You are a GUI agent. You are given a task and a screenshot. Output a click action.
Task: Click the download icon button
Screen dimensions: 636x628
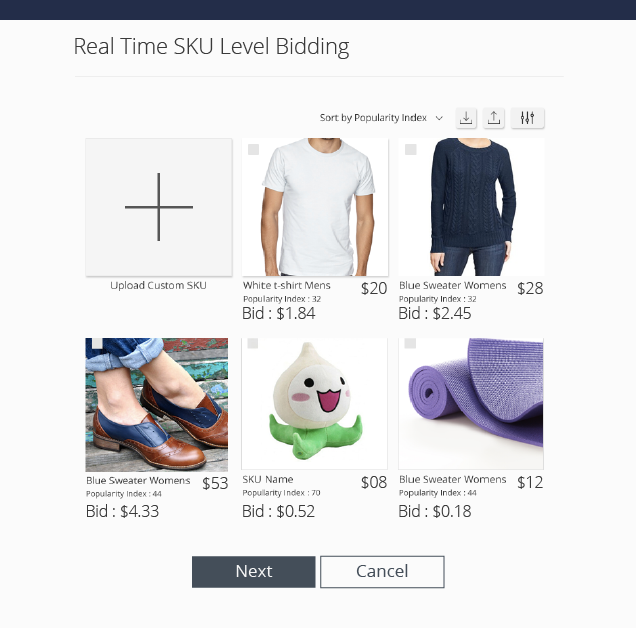coord(466,118)
